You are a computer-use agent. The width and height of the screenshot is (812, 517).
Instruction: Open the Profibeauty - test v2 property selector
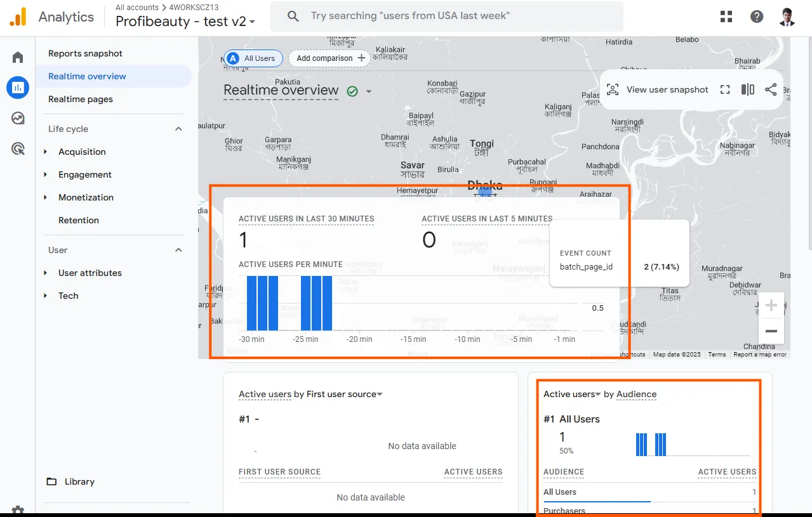[x=185, y=21]
